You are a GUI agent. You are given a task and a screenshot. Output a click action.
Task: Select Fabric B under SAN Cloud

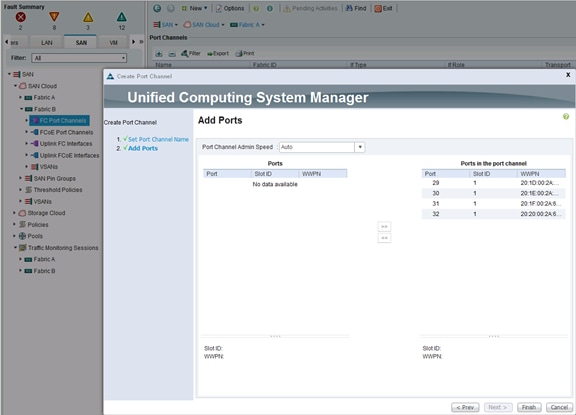[x=44, y=109]
